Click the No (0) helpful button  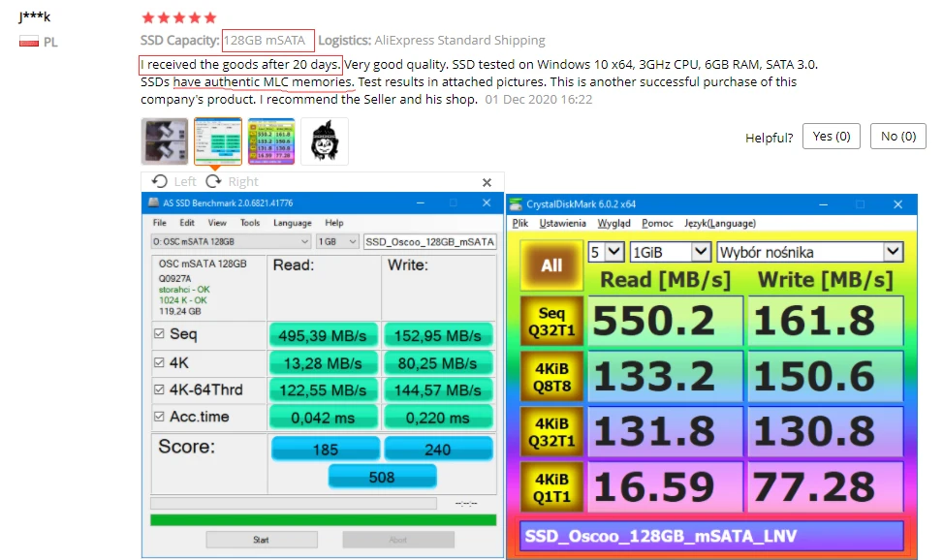[897, 137]
